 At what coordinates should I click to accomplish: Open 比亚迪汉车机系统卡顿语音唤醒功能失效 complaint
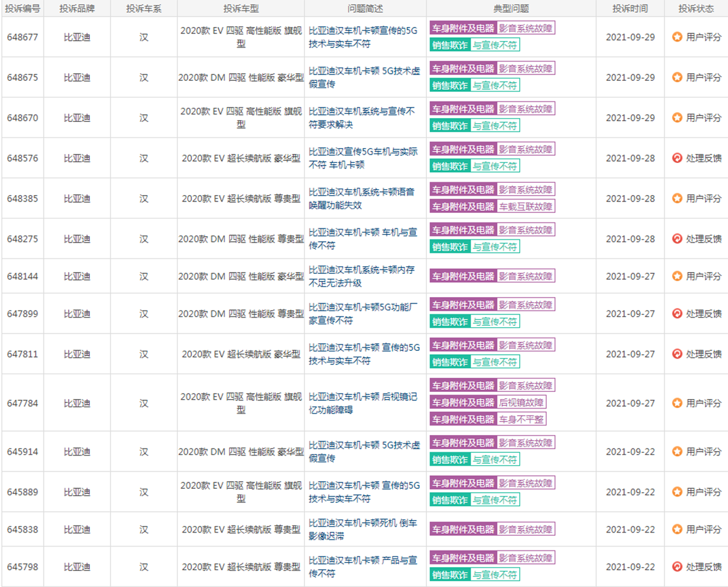pos(361,199)
